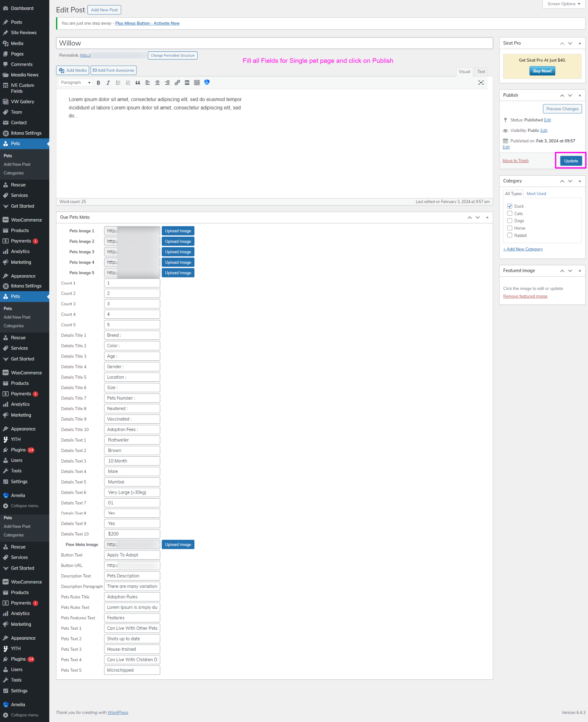Viewport: 588px width, 722px height.
Task: Click the Details Text 1 Rottweiler field
Action: (132, 440)
